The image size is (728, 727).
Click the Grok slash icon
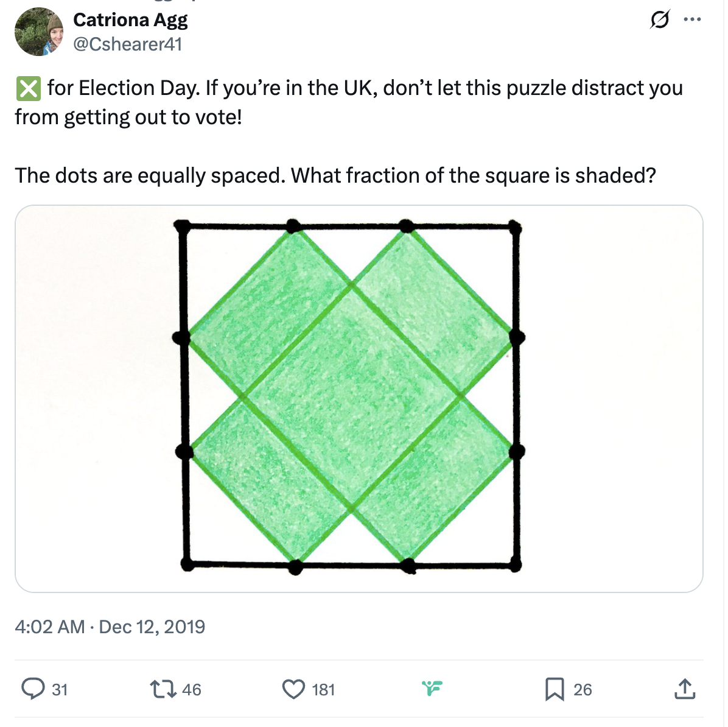660,19
